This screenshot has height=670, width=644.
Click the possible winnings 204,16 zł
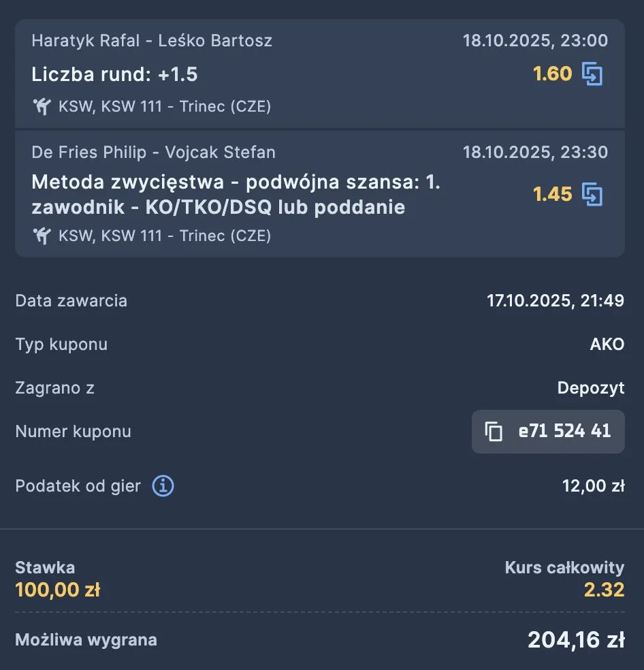pos(576,640)
